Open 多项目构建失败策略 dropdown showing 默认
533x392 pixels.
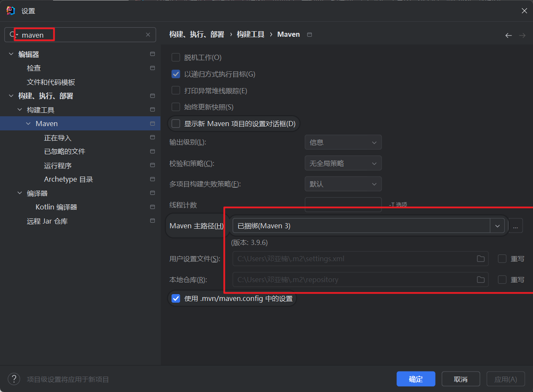pos(343,184)
